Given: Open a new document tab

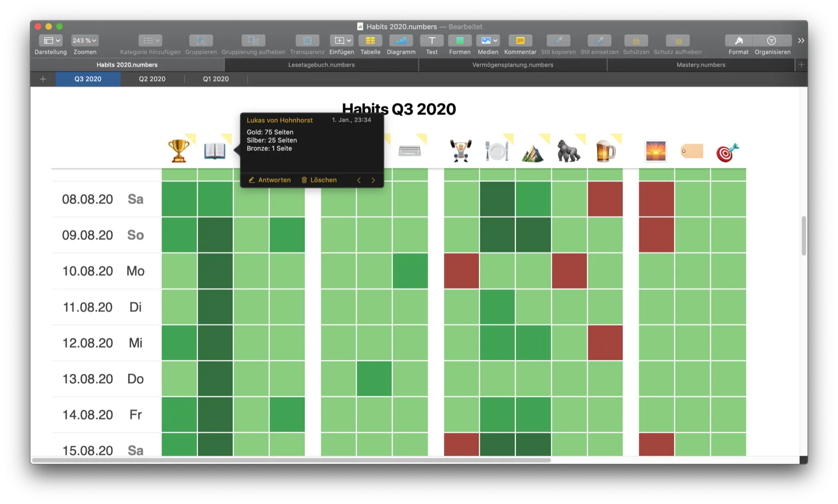Looking at the screenshot, I should click(x=801, y=65).
